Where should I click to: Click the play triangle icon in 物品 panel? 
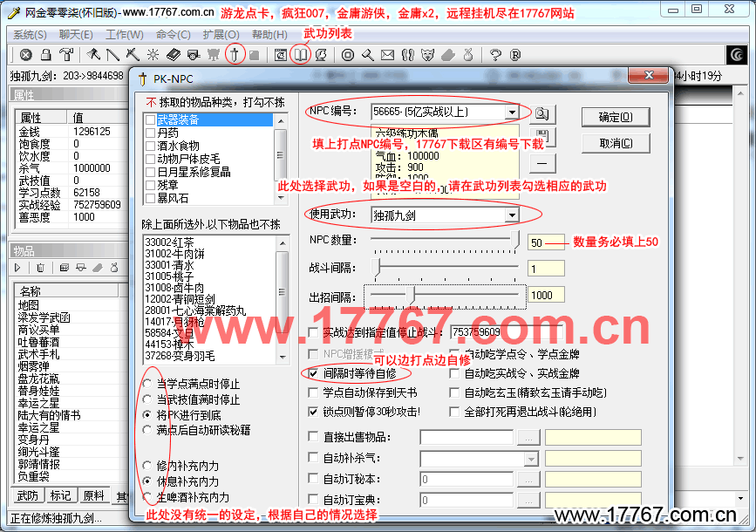(17, 268)
